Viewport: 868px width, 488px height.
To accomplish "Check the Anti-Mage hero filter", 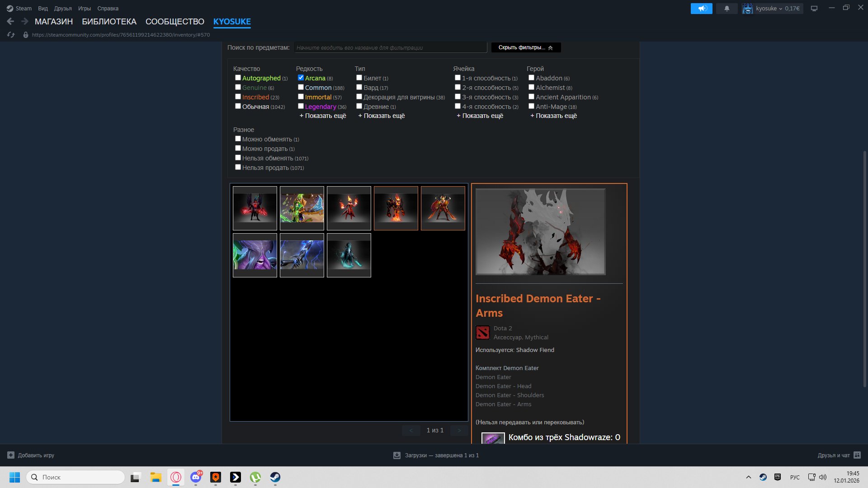I will pos(531,106).
